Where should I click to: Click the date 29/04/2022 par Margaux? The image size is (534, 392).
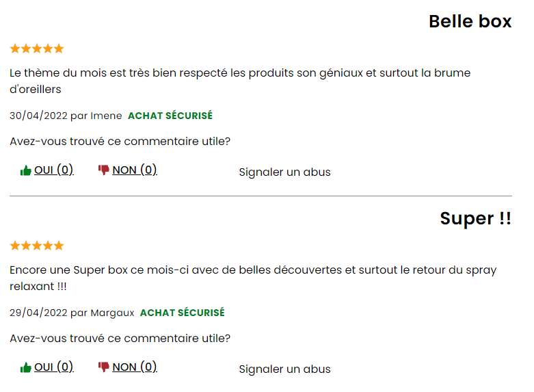pos(72,313)
